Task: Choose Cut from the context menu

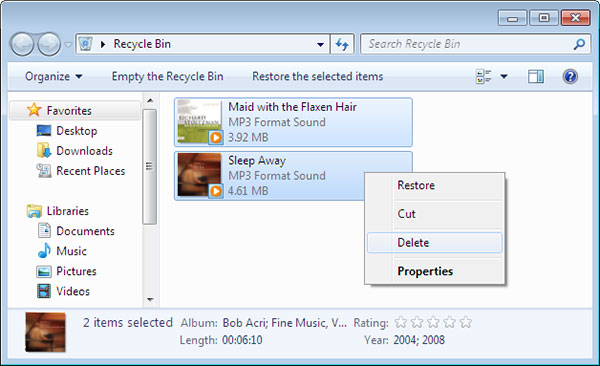Action: pyautogui.click(x=434, y=214)
